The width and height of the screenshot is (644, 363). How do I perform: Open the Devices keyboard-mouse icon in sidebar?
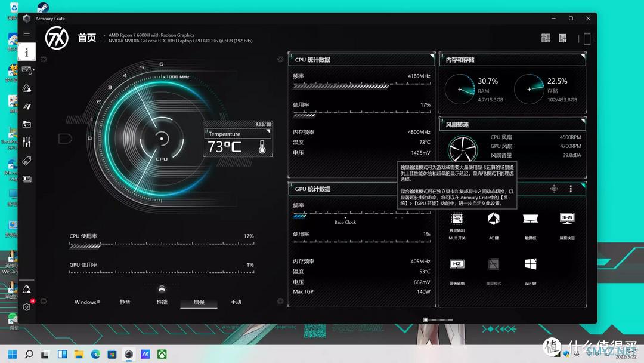[x=27, y=70]
